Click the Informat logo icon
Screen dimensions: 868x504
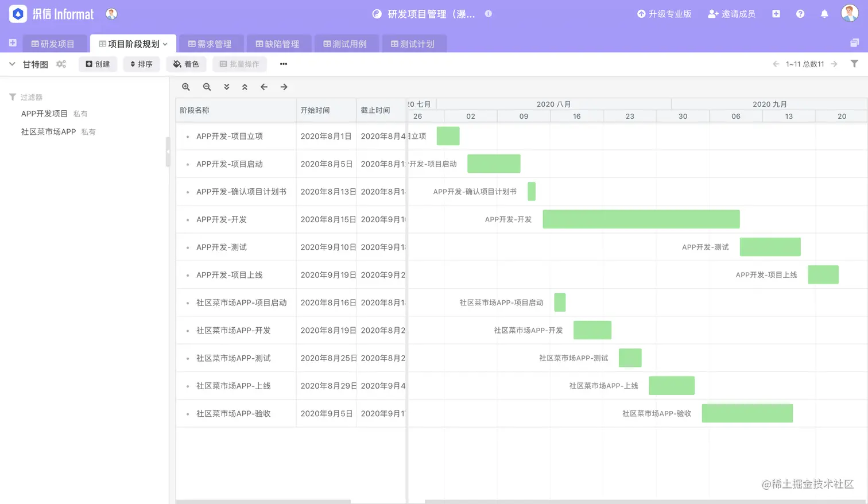pos(18,14)
